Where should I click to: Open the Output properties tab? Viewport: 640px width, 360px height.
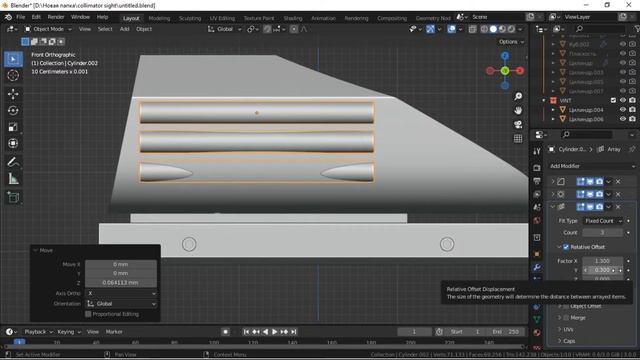pyautogui.click(x=537, y=181)
